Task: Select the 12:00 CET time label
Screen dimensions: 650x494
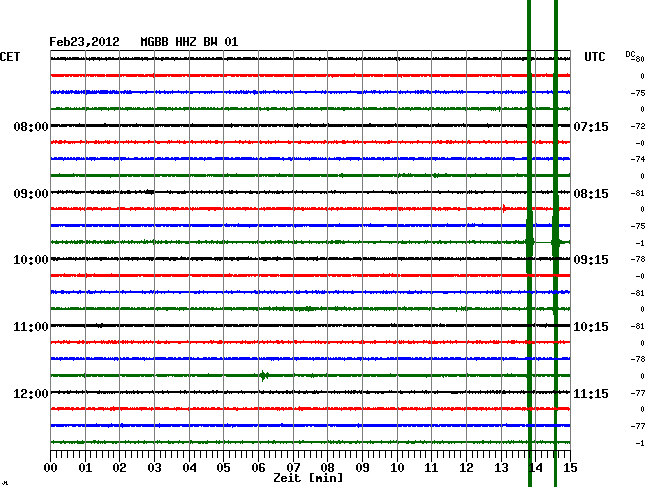Action: pos(31,393)
